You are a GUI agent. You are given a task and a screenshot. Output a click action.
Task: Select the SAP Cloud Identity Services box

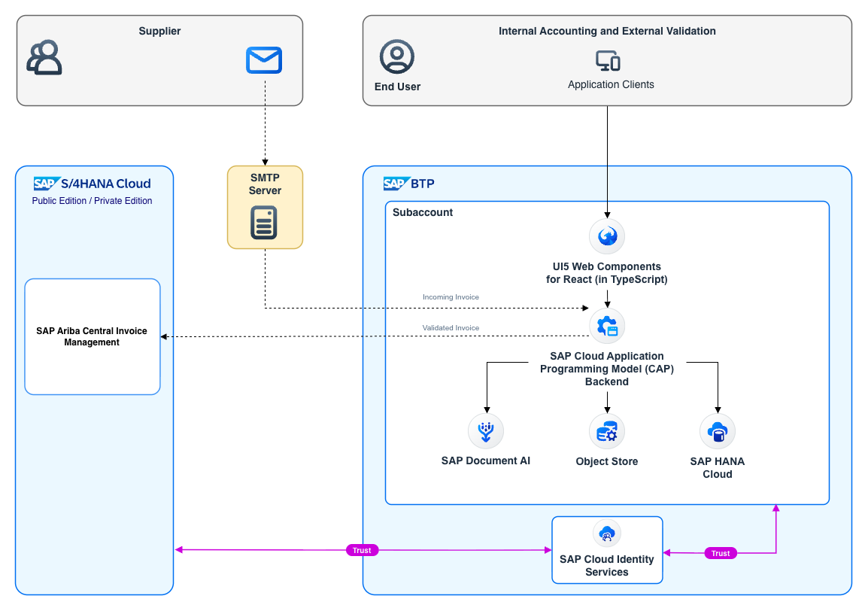click(x=607, y=550)
